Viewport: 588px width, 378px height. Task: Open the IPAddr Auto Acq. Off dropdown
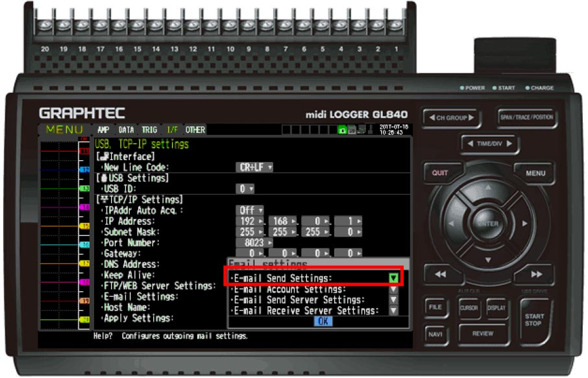tap(250, 210)
